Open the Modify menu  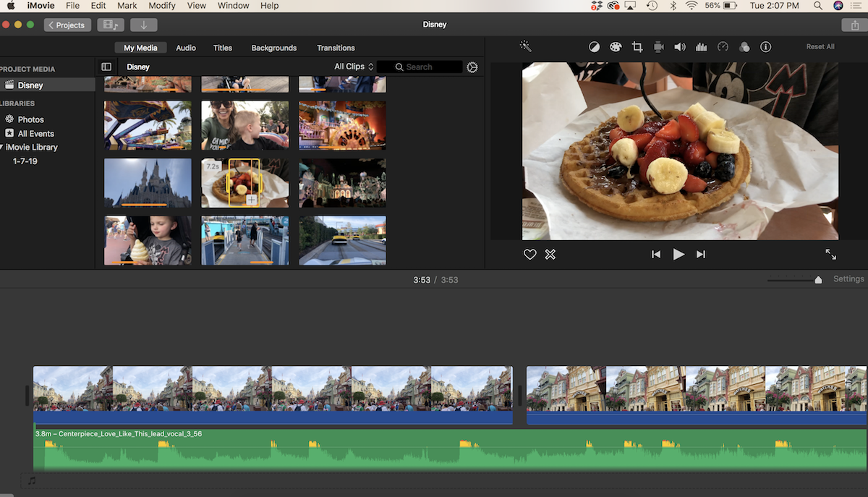point(162,6)
